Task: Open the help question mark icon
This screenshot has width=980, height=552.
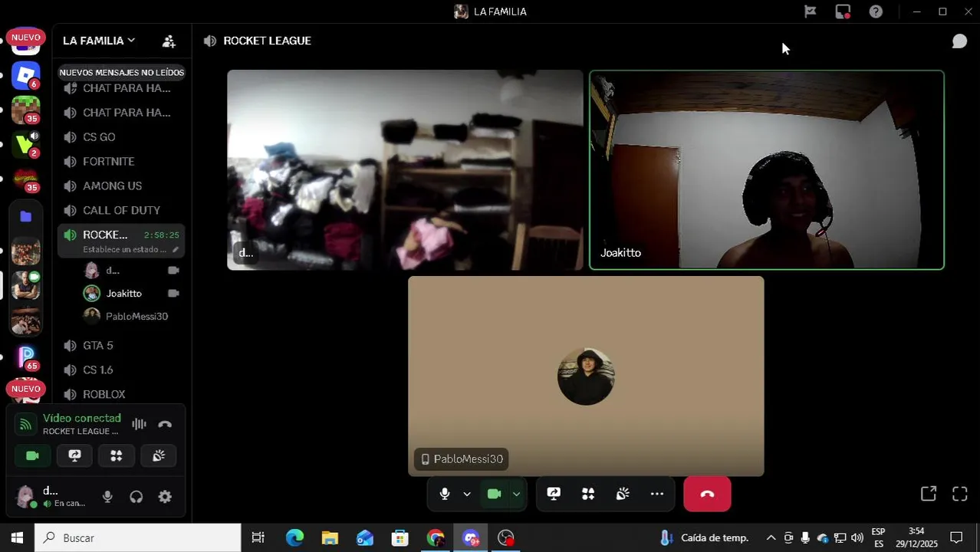Action: point(876,11)
